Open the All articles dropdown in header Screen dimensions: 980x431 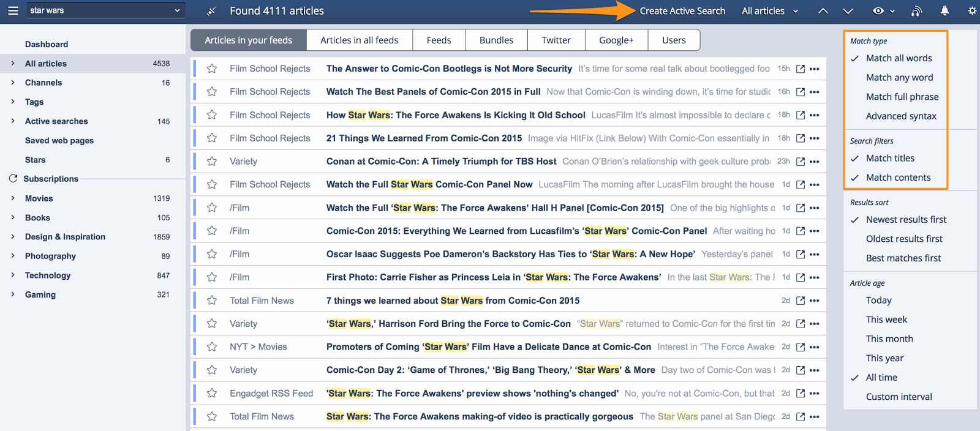coord(770,11)
